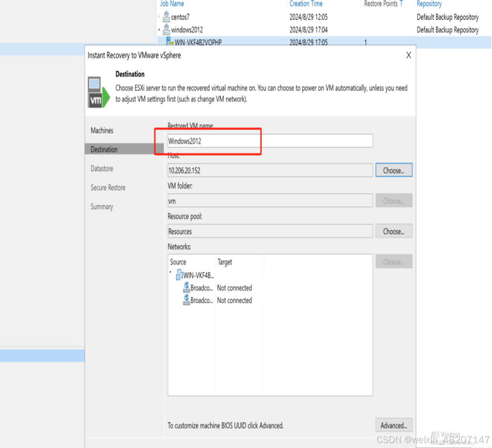The image size is (492, 448).
Task: Select the Destination wizard step
Action: tap(124, 149)
